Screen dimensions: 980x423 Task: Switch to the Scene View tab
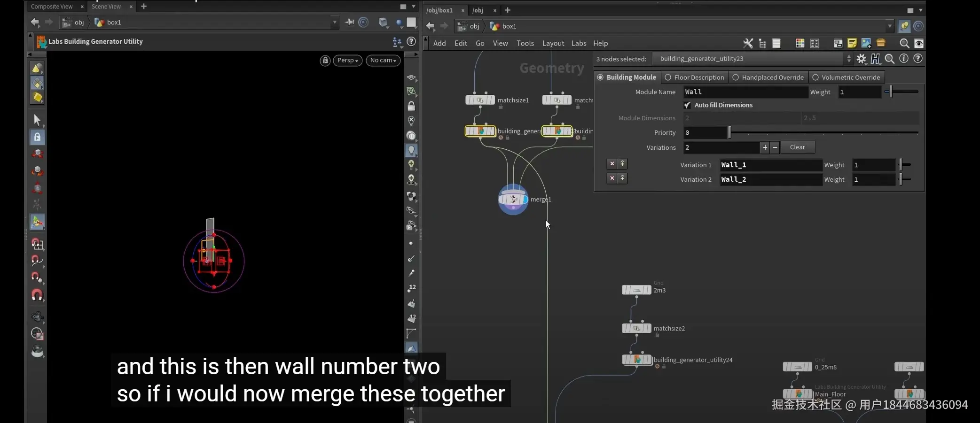106,7
